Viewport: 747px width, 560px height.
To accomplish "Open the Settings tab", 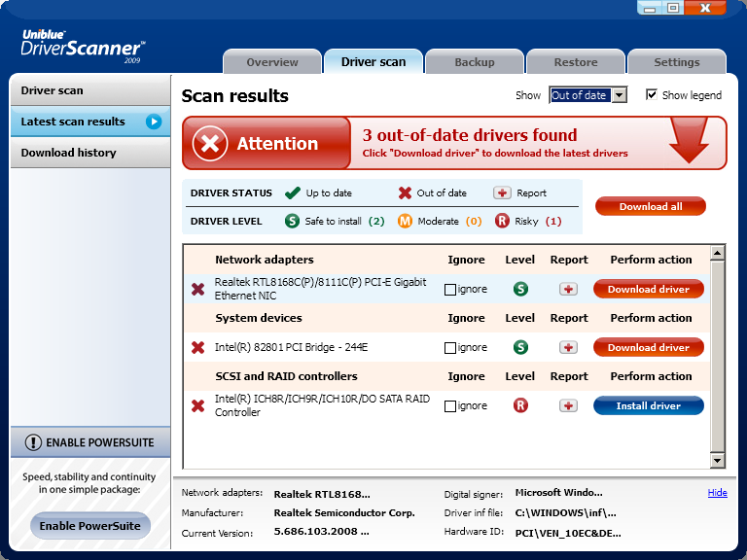I will [676, 62].
